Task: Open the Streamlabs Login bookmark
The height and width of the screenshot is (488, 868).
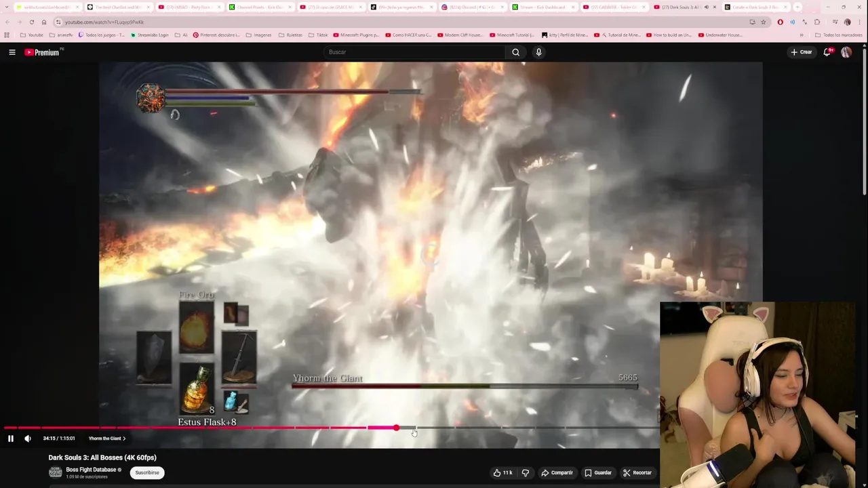Action: point(150,35)
